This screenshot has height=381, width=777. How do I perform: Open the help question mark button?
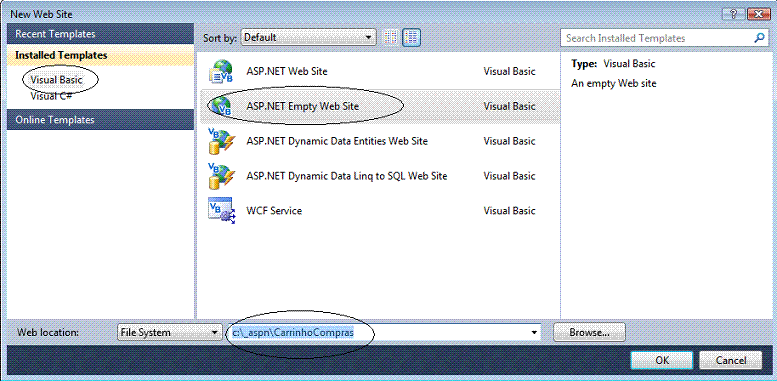(732, 14)
